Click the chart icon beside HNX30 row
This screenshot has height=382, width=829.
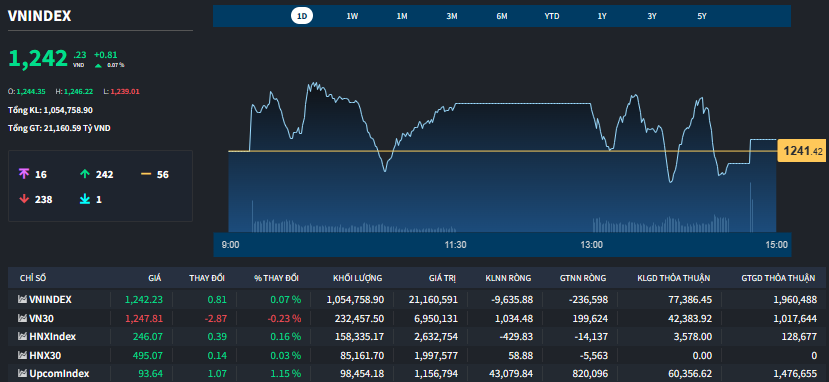pyautogui.click(x=22, y=355)
